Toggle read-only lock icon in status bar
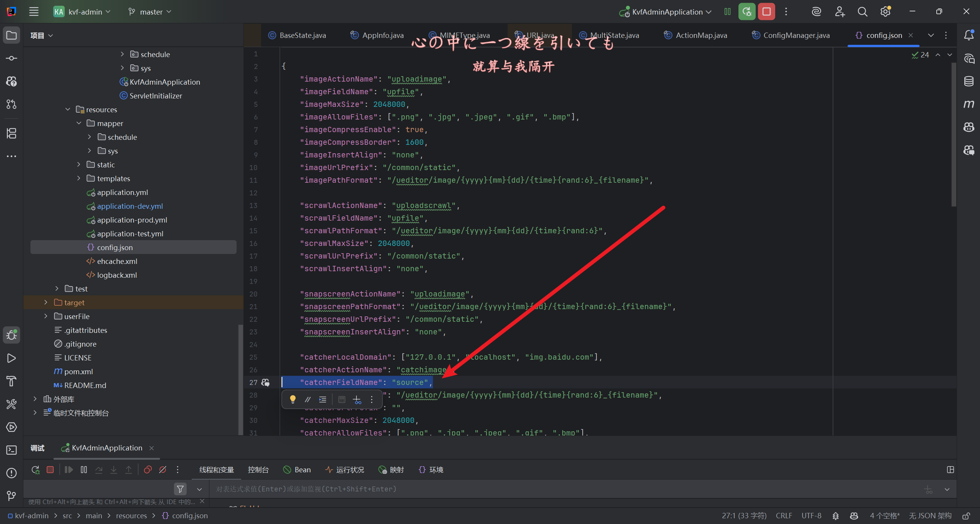 [966, 516]
